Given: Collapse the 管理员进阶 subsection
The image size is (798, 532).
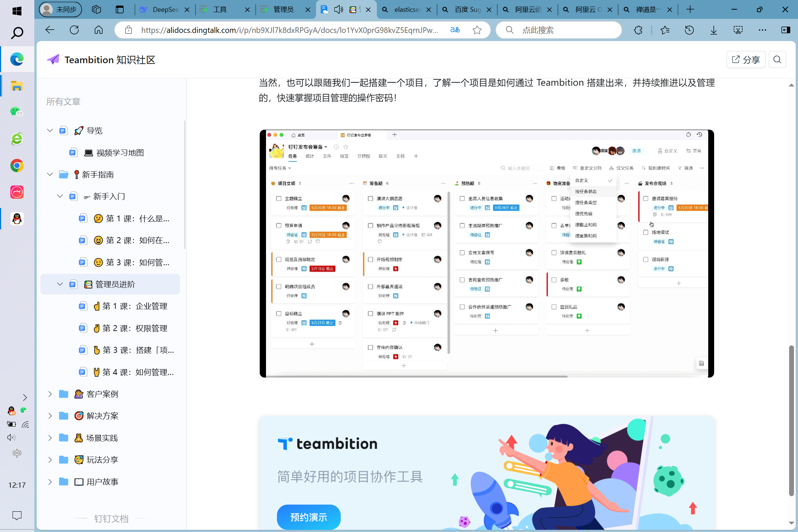Looking at the screenshot, I should [x=60, y=284].
